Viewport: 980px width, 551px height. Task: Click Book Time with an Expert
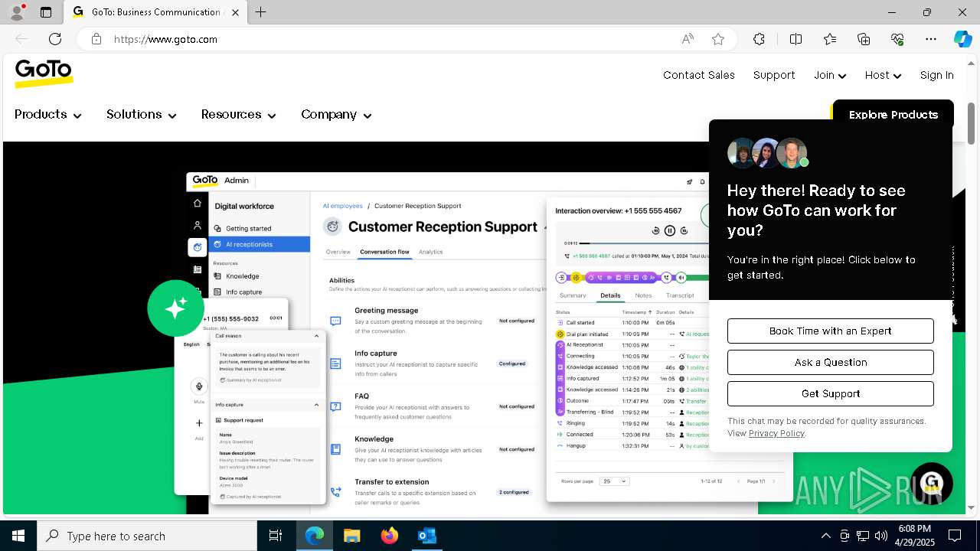(x=830, y=331)
